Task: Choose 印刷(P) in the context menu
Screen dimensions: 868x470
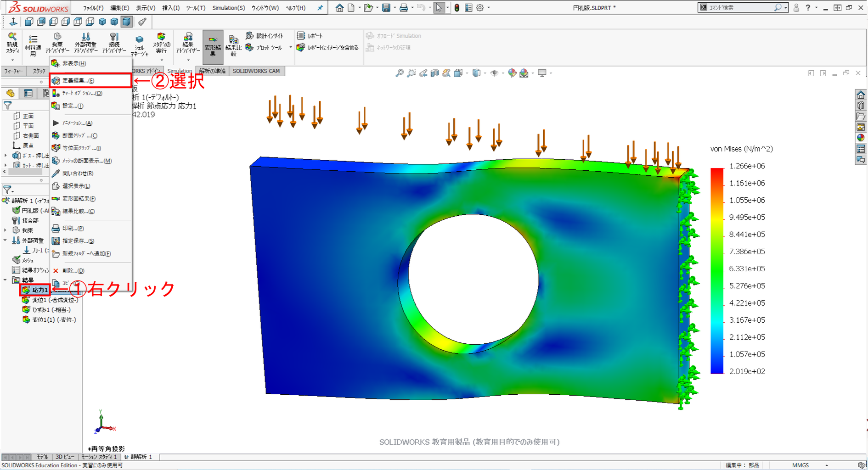Action: click(90, 228)
